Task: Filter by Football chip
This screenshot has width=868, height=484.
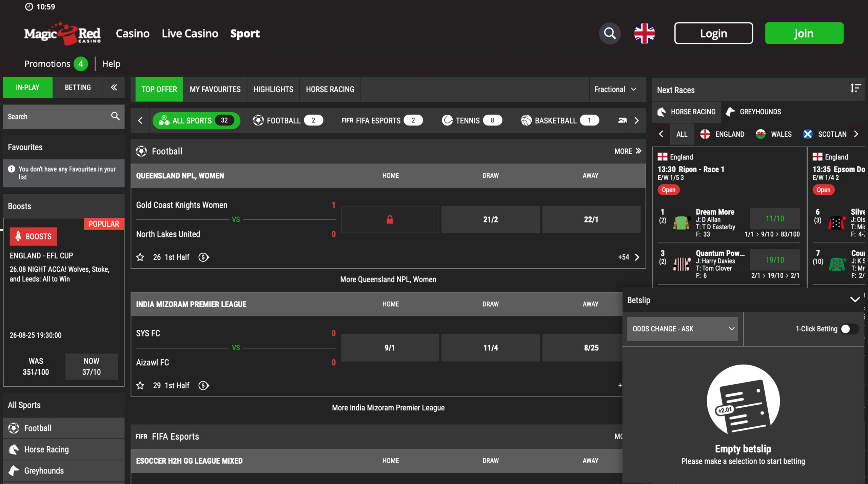Action: click(288, 120)
